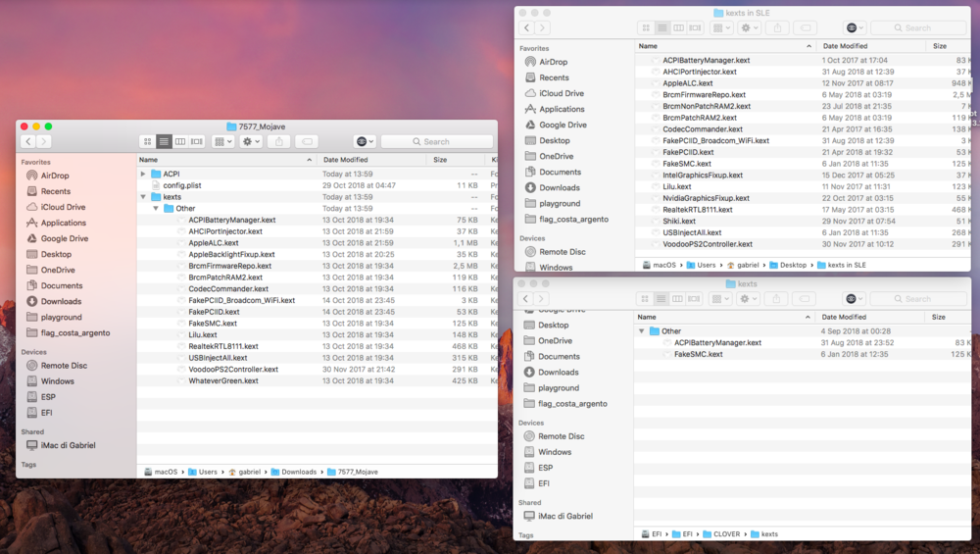Collapse the kexts folder in 7577_Mojave
Image resolution: width=980 pixels, height=554 pixels.
(x=143, y=197)
